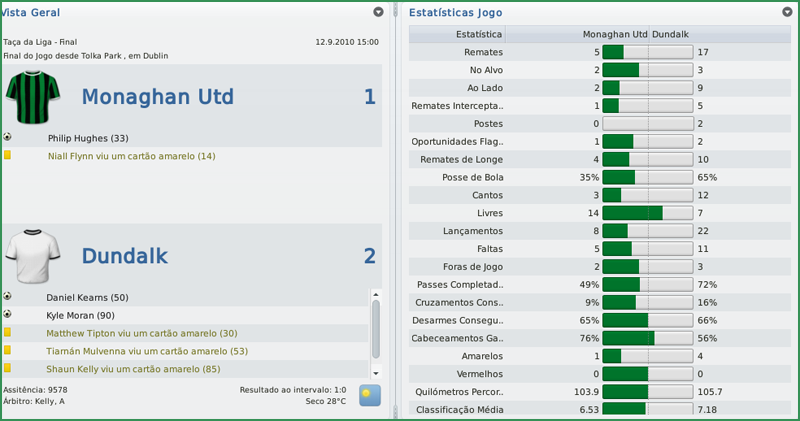Select the Remates stat row label
The image size is (800, 421).
pyautogui.click(x=485, y=52)
